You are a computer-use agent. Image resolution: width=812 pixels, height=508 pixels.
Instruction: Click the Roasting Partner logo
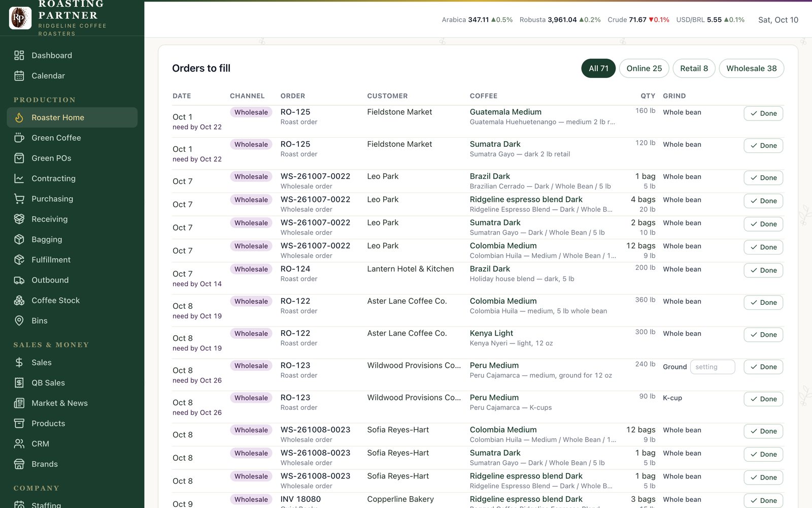coord(20,18)
